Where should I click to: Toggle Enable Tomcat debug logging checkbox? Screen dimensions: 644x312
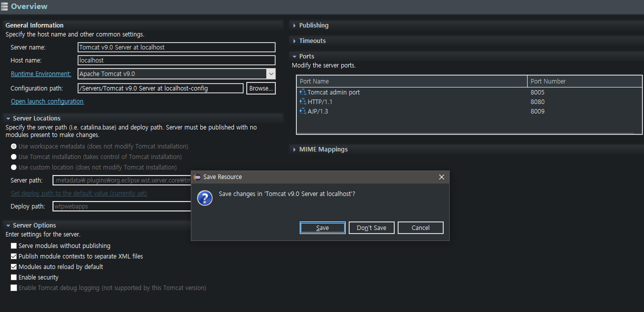pyautogui.click(x=14, y=288)
